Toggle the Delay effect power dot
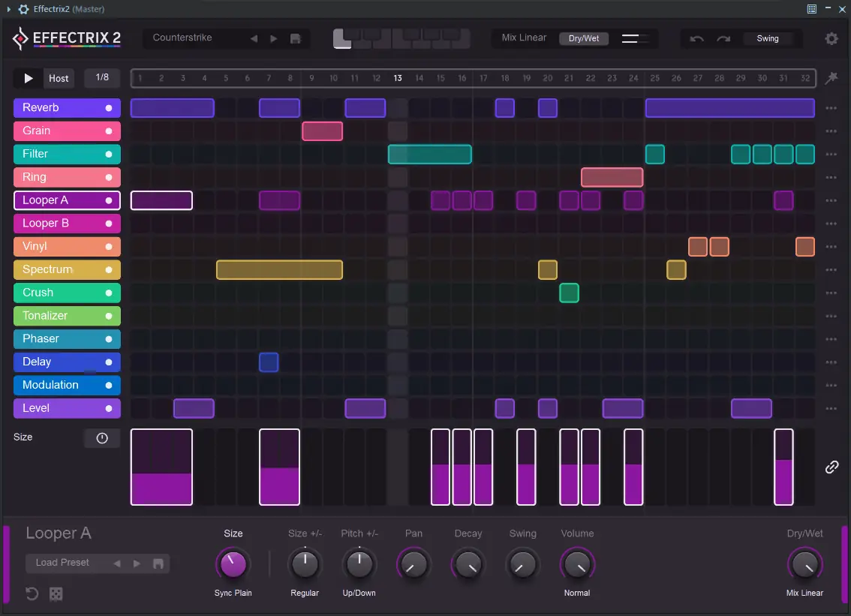The width and height of the screenshot is (851, 616). pos(109,362)
